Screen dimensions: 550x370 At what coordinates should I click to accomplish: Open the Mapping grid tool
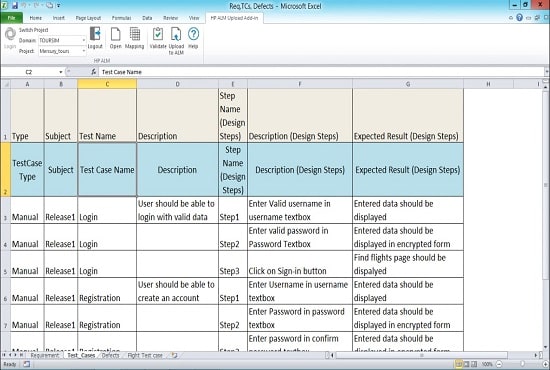135,34
